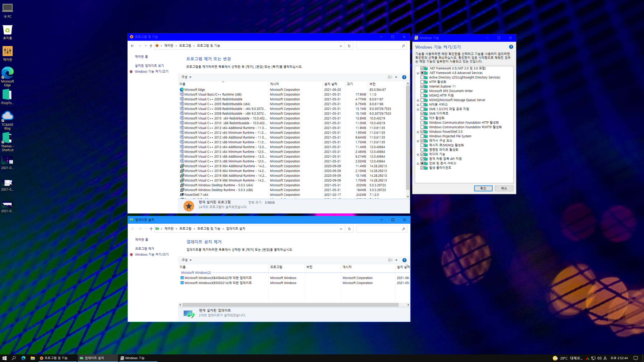Screen dimensions: 644x362
Task: Open 구성 dropdown in 업데이트 설치 window
Action: coord(187,260)
